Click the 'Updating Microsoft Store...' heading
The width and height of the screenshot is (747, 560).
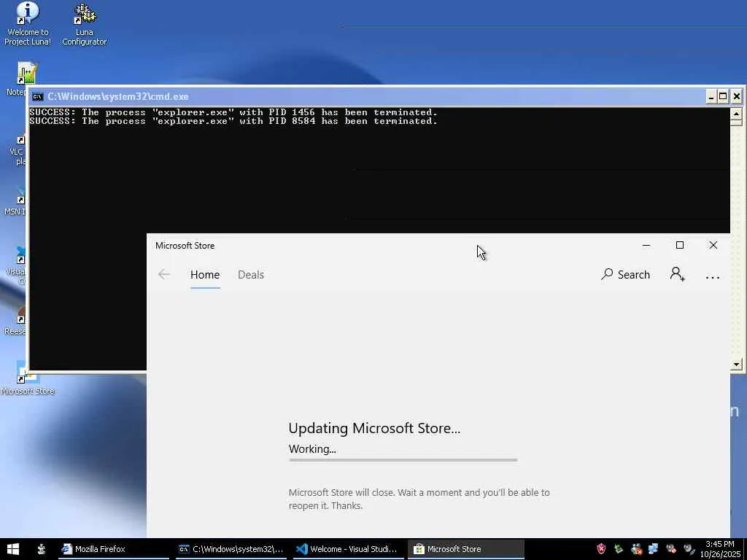click(x=374, y=428)
